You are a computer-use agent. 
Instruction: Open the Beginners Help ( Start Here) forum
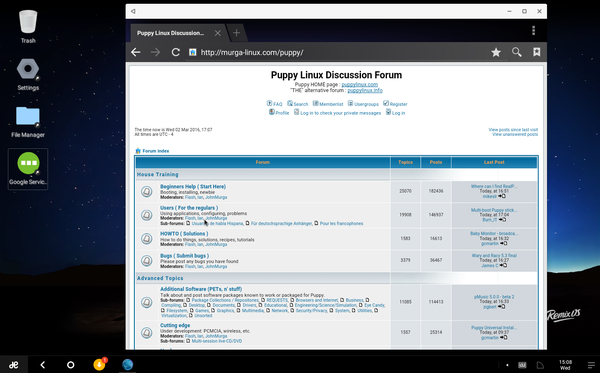(x=193, y=186)
